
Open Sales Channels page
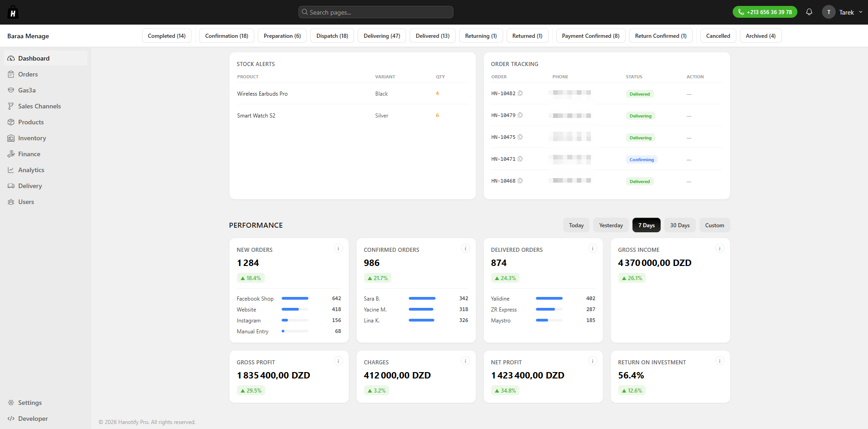(x=46, y=106)
